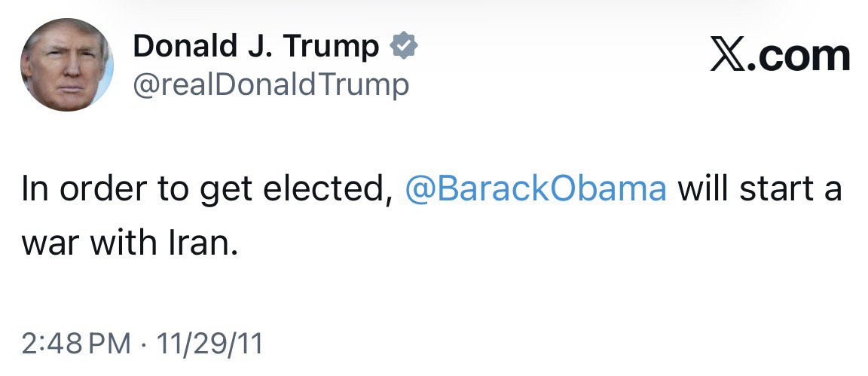Click the word "Trump" in the display name

[x=337, y=47]
